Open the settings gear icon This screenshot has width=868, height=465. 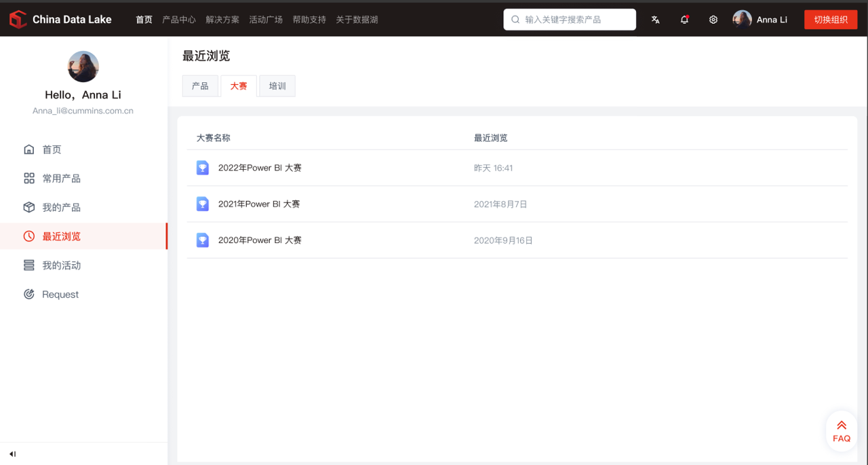tap(713, 20)
